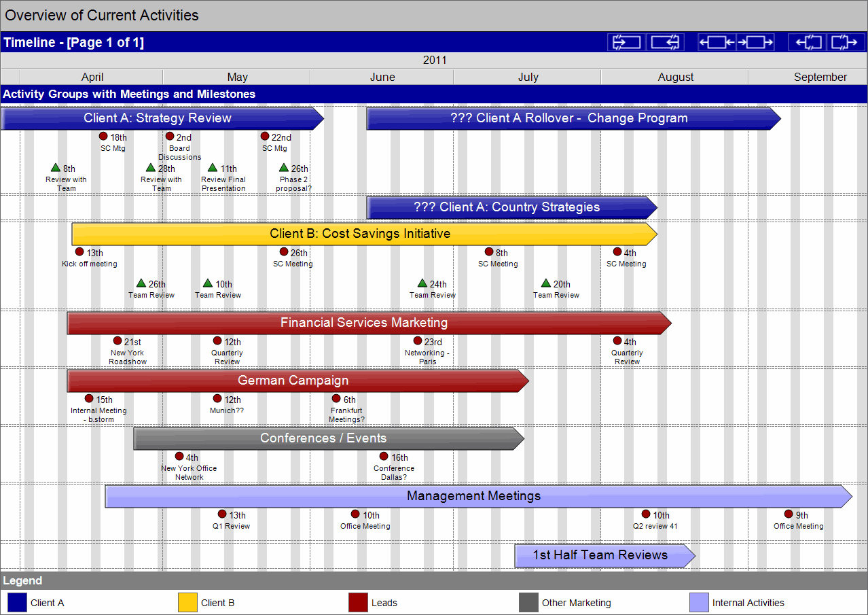
Task: Click the shorten-from-start arrow-into-box icon
Action: [x=627, y=42]
